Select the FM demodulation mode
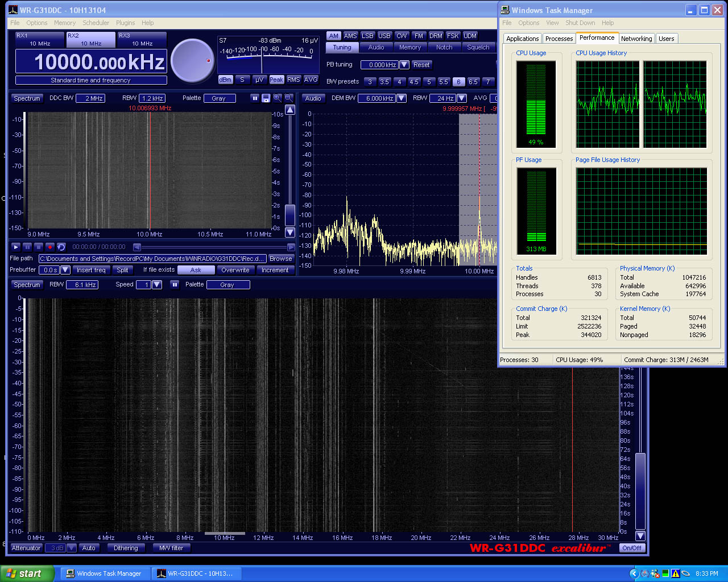The image size is (728, 582). tap(419, 36)
